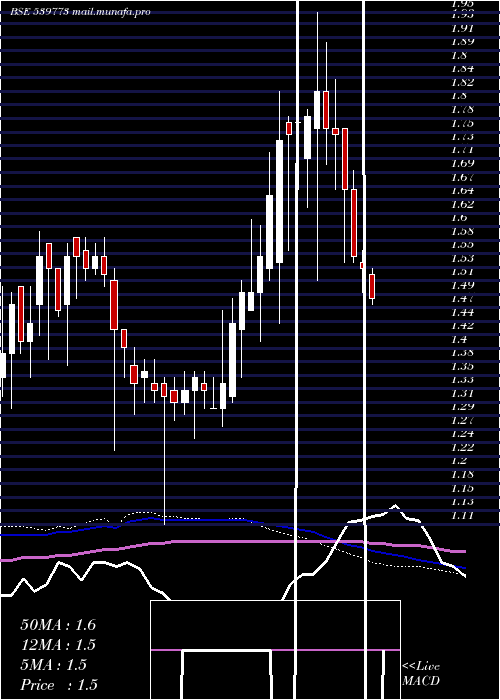Click the 1.84 price axis label

click(462, 69)
